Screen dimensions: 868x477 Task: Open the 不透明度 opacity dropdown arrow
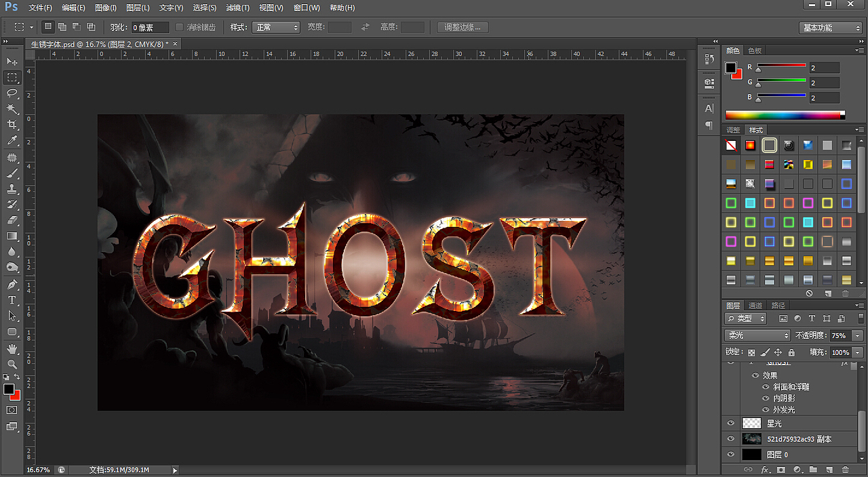pyautogui.click(x=857, y=335)
